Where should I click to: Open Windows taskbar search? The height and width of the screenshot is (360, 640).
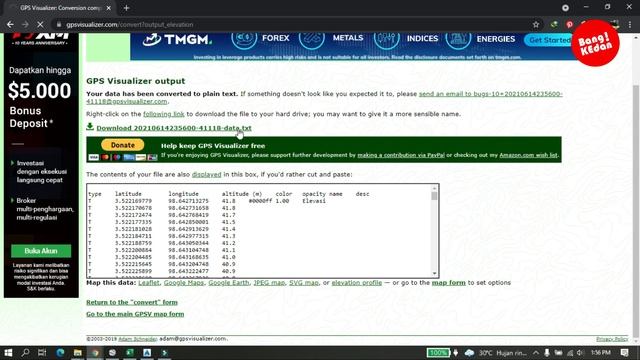coord(25,353)
